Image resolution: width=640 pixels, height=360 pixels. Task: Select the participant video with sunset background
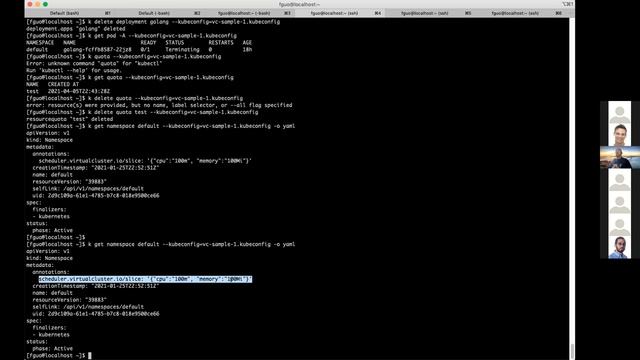point(620,158)
